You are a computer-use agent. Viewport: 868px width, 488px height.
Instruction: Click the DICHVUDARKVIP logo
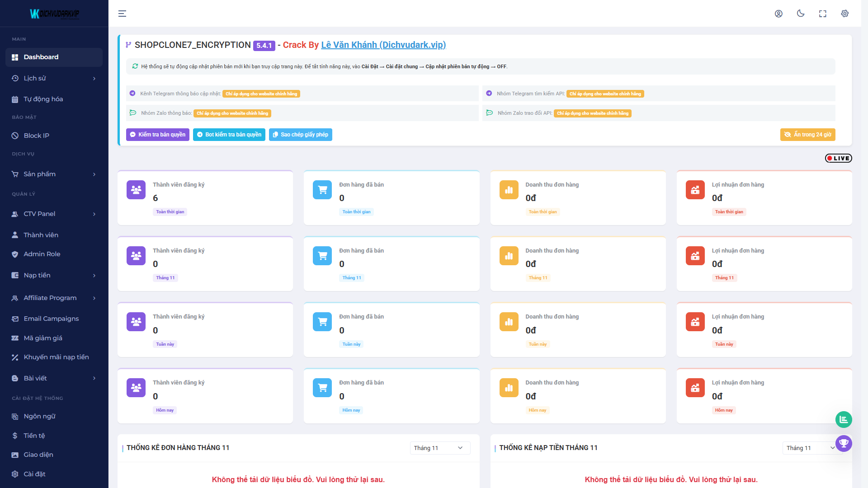click(x=54, y=14)
